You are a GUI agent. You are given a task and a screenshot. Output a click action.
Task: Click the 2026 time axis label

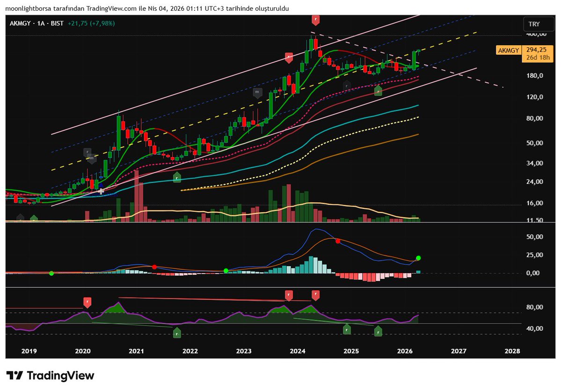[x=405, y=351]
